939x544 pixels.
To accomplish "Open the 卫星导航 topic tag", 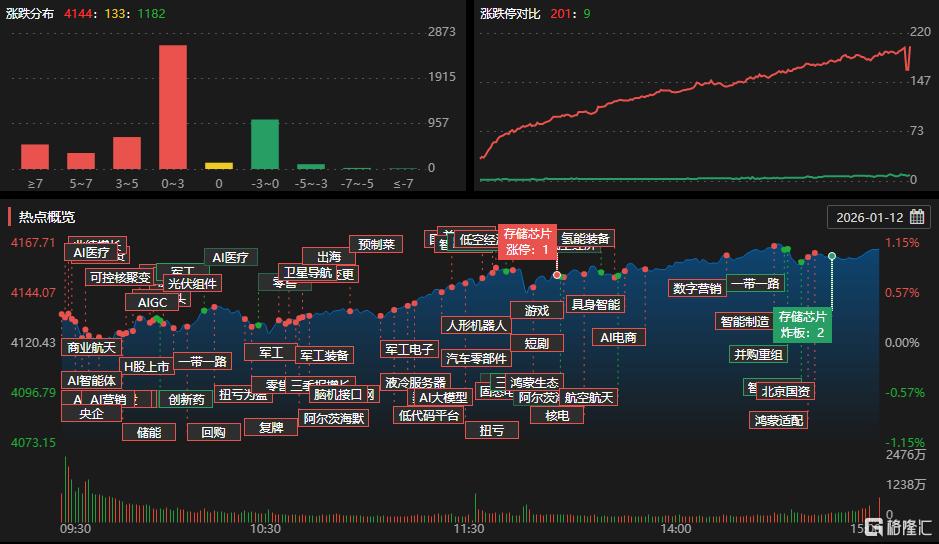I will [x=307, y=273].
